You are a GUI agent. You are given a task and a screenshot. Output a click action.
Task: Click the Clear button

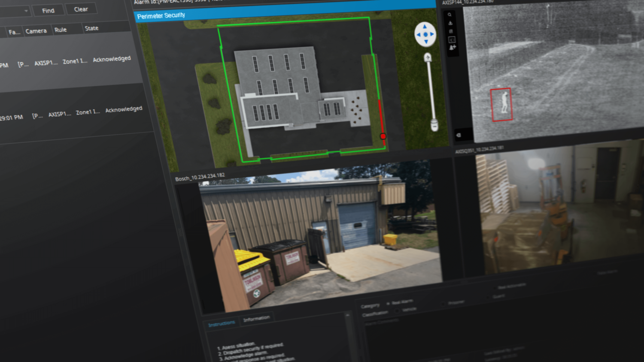coord(81,9)
